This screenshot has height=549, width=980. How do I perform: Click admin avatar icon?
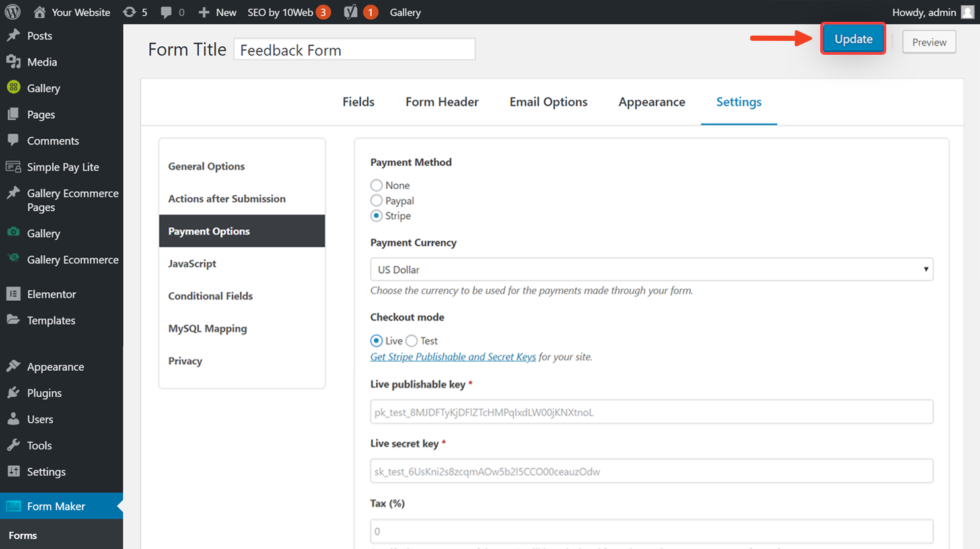pos(967,12)
